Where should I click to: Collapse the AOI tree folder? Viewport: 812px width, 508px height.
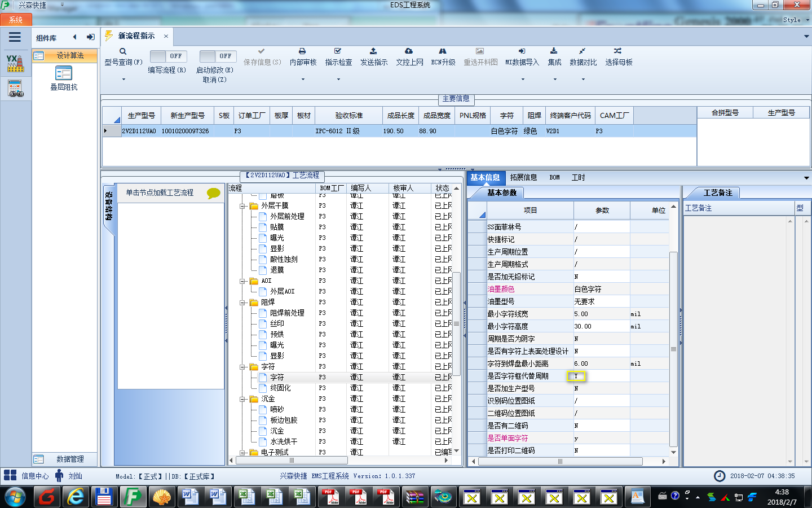(x=242, y=281)
